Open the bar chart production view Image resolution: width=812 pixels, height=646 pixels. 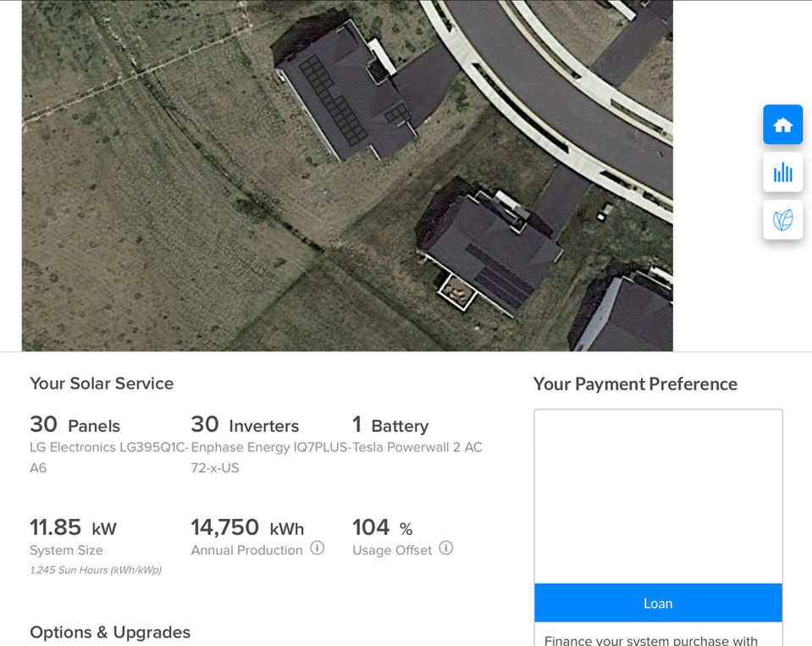click(782, 173)
